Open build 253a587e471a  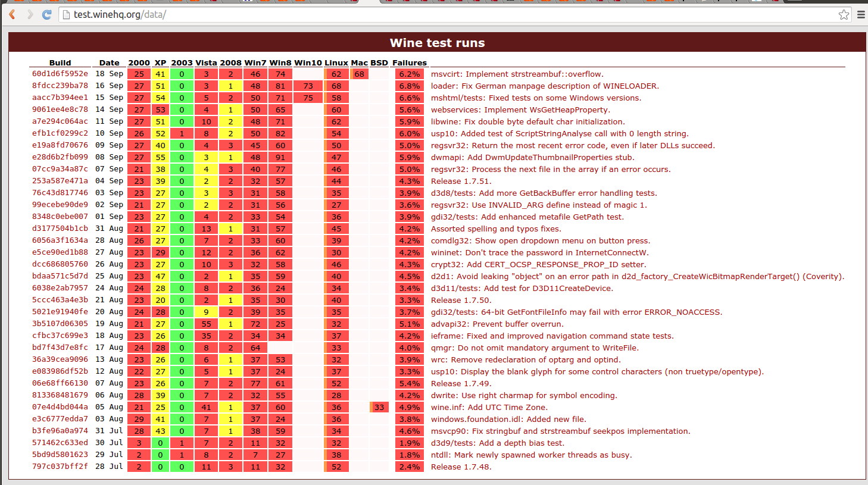click(x=60, y=181)
